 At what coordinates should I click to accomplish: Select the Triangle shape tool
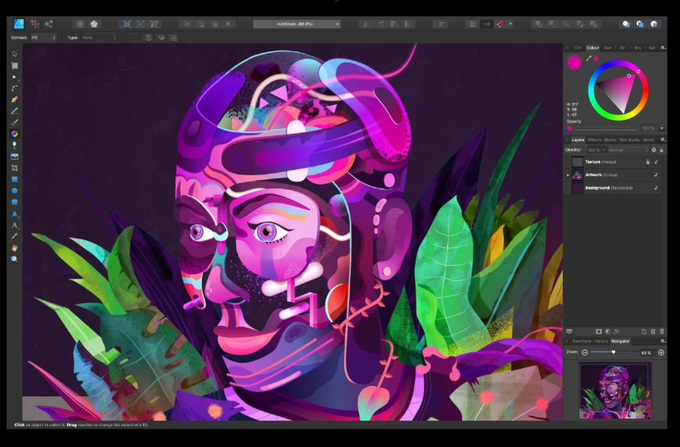click(14, 214)
